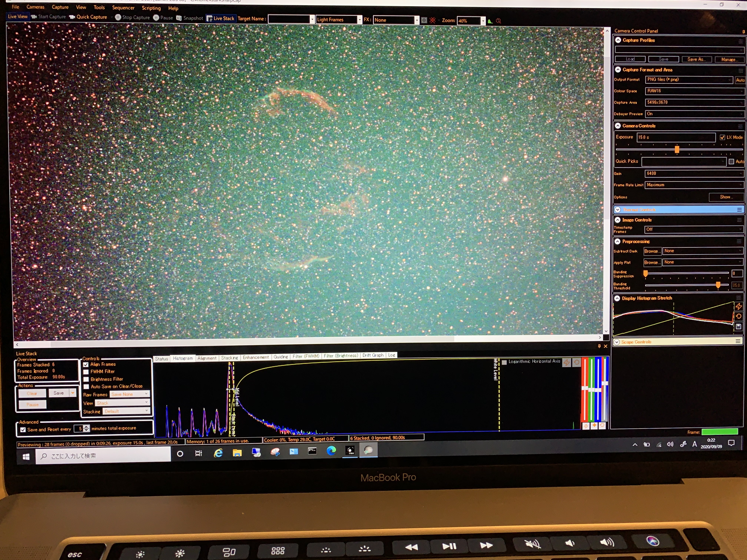This screenshot has width=747, height=560.
Task: Toggle the LX Mode checkbox
Action: pyautogui.click(x=722, y=137)
